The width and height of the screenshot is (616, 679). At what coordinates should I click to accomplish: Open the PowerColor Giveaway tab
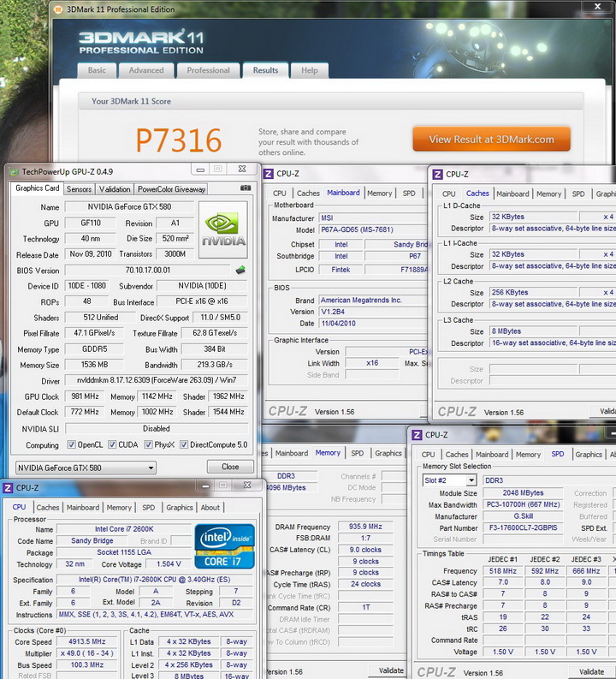[171, 189]
